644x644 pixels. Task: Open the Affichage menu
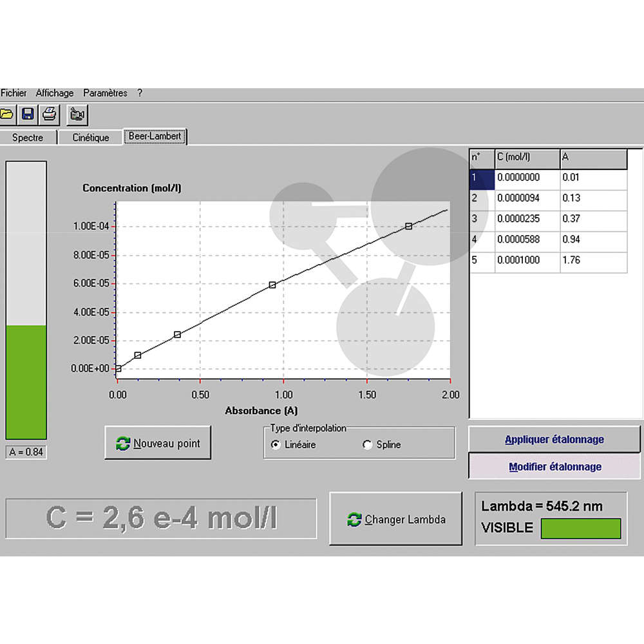coord(55,93)
